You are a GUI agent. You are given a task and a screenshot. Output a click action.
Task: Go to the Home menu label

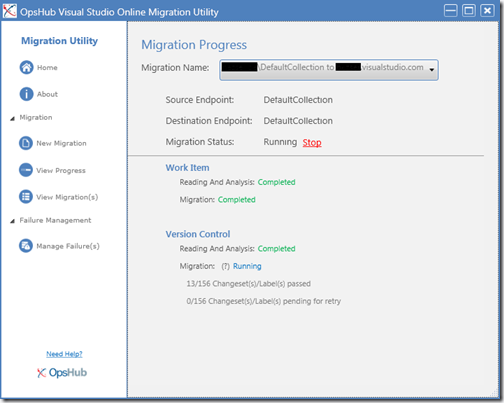(47, 68)
